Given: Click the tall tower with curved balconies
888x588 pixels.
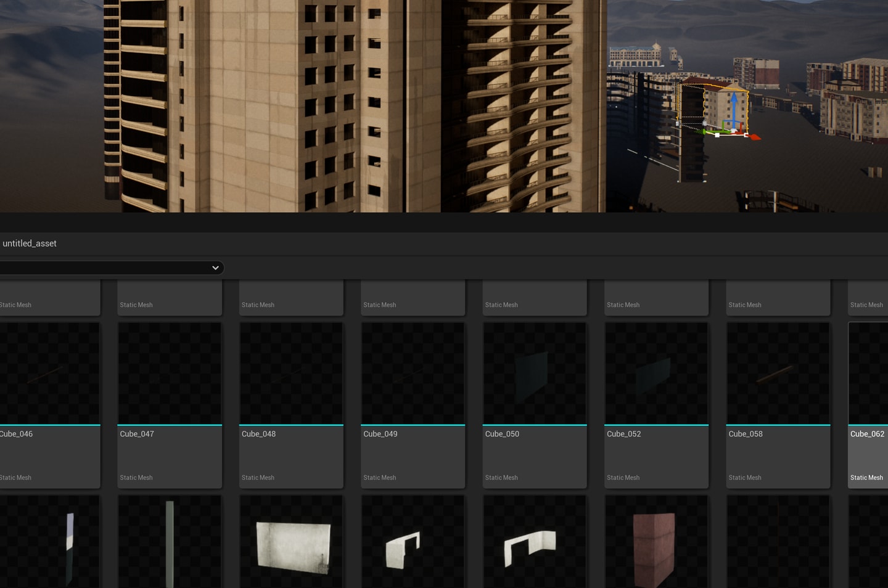Looking at the screenshot, I should pyautogui.click(x=523, y=106).
